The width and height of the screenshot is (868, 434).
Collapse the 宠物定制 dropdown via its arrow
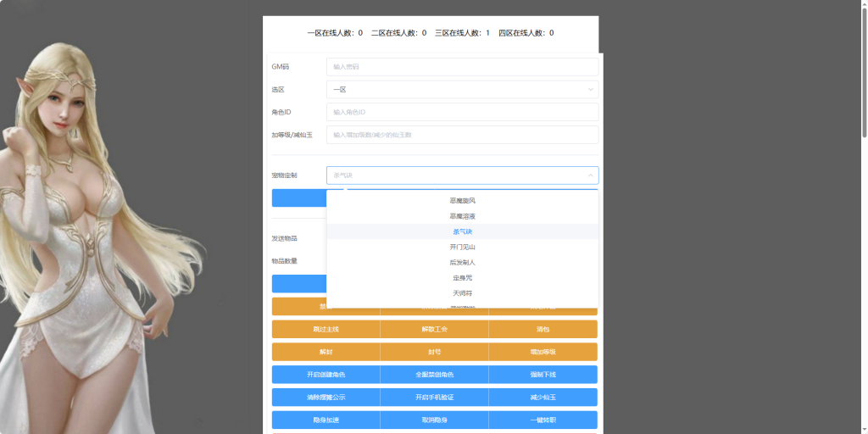coord(590,175)
